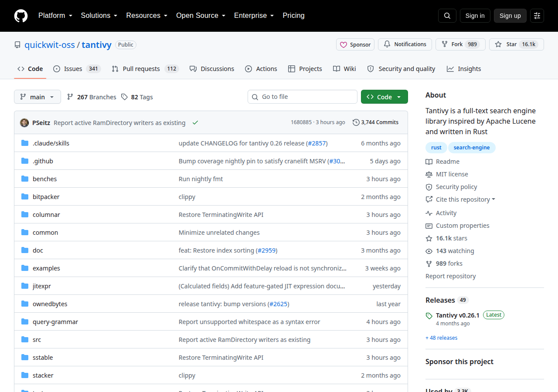The height and width of the screenshot is (392, 558).
Task: Click the .claude/skills folder icon
Action: click(25, 143)
